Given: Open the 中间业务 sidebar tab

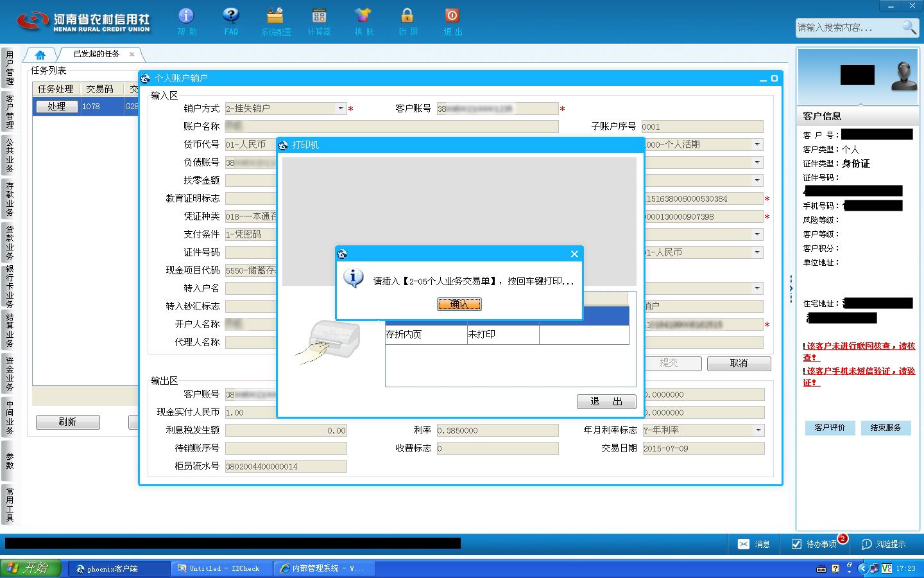Looking at the screenshot, I should 10,417.
